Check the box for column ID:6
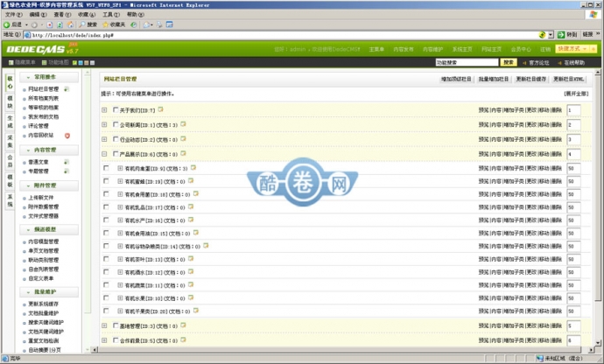 tap(116, 154)
